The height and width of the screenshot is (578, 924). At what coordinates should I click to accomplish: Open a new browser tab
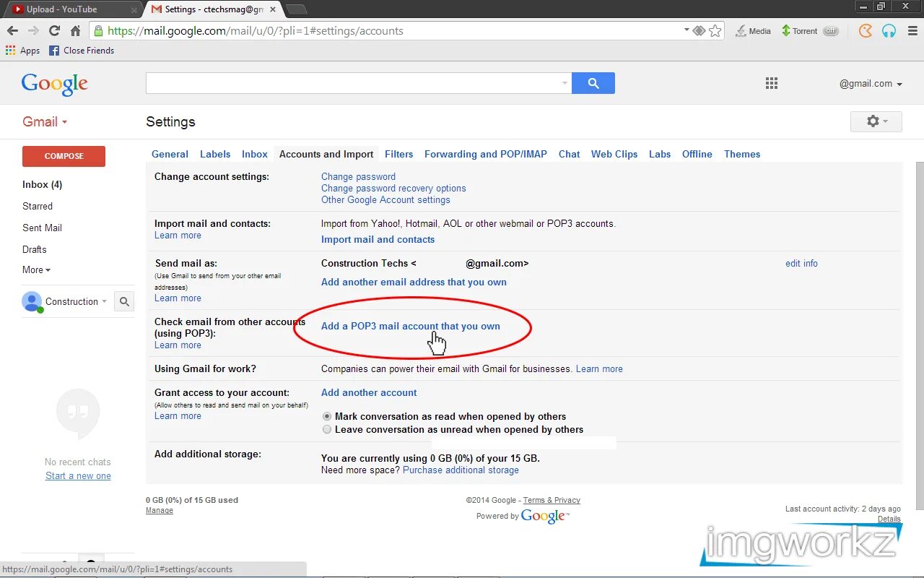pyautogui.click(x=296, y=9)
